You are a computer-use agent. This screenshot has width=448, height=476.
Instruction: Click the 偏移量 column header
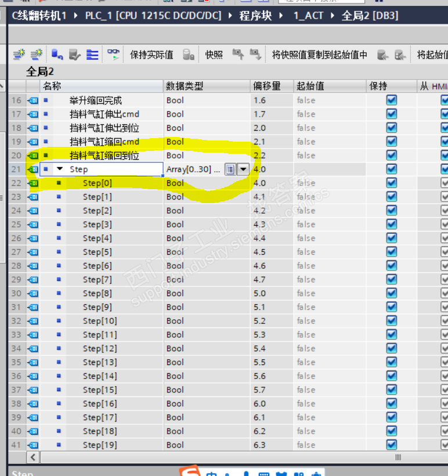[x=272, y=86]
